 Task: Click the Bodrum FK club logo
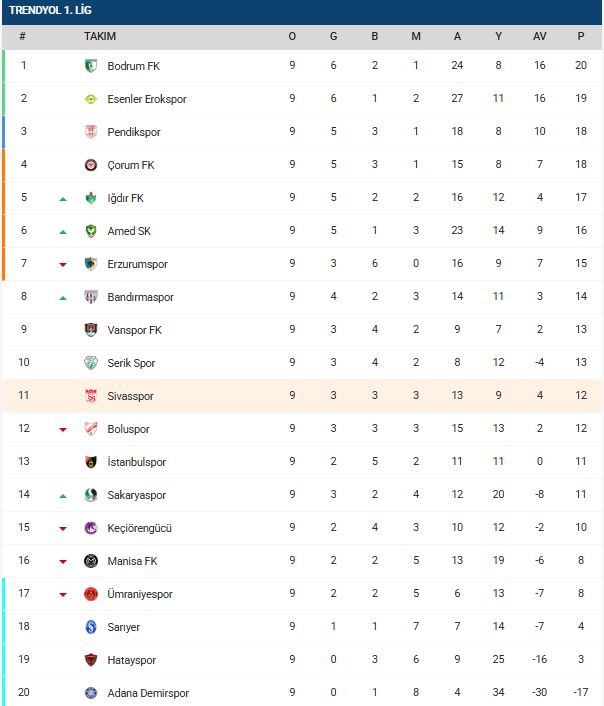tap(90, 66)
